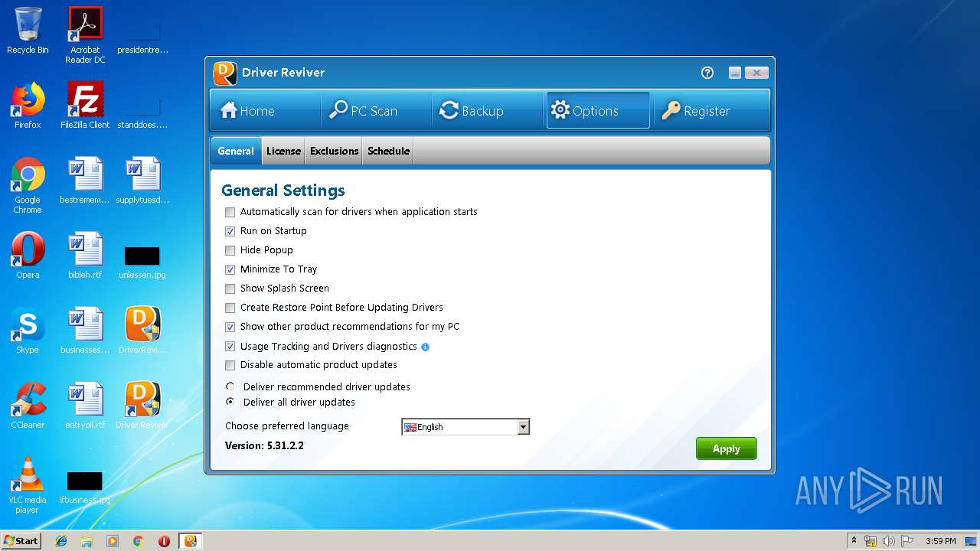Open Windows Explorer from taskbar
980x551 pixels.
click(87, 541)
